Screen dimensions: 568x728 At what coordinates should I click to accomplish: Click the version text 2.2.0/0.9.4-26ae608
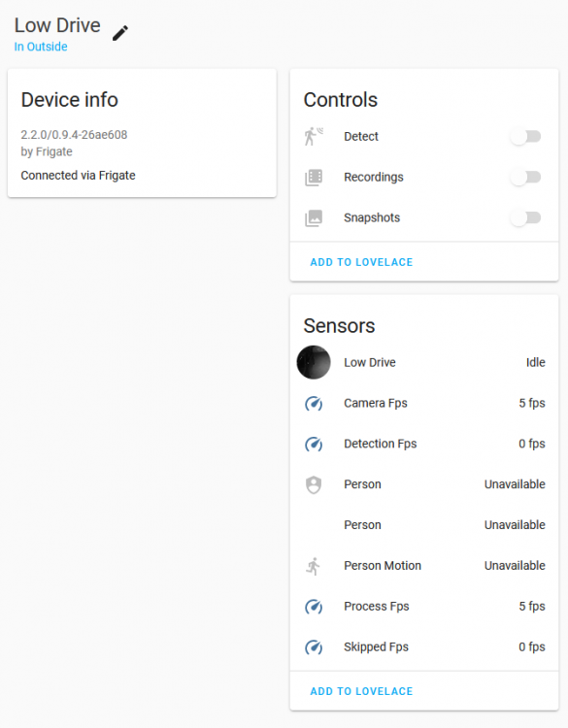click(x=74, y=135)
